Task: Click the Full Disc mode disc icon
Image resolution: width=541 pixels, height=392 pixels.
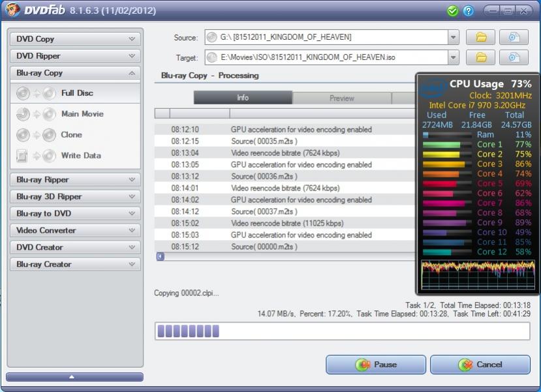Action: (23, 93)
